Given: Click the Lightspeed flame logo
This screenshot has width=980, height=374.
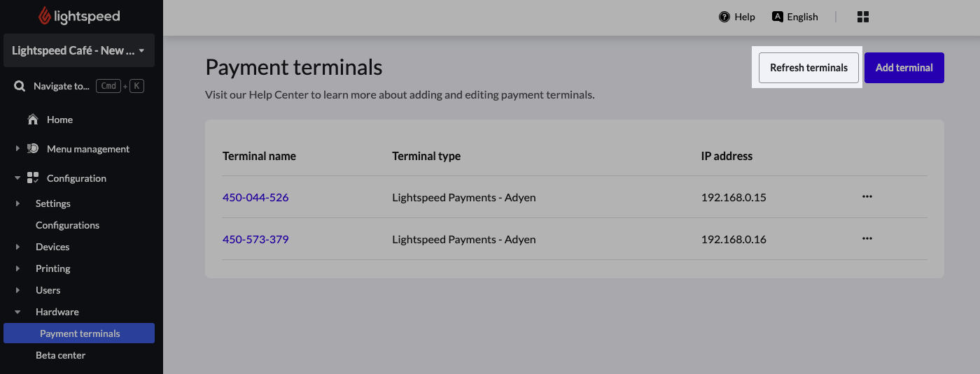Looking at the screenshot, I should 45,15.
